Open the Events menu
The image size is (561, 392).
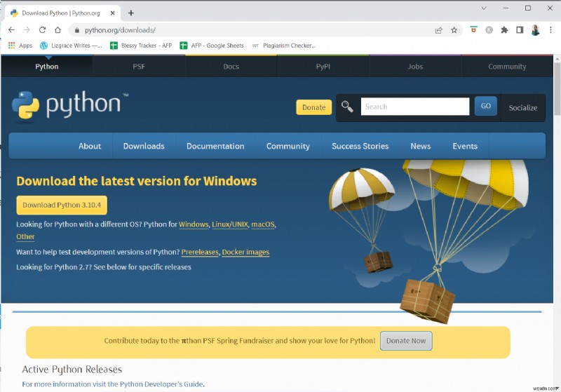click(465, 146)
